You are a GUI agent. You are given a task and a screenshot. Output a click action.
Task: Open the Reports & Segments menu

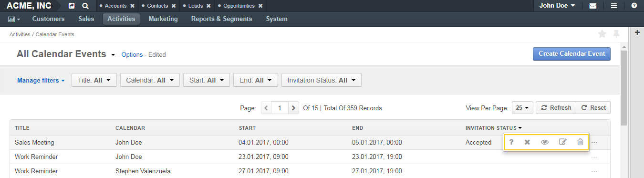pyautogui.click(x=221, y=19)
